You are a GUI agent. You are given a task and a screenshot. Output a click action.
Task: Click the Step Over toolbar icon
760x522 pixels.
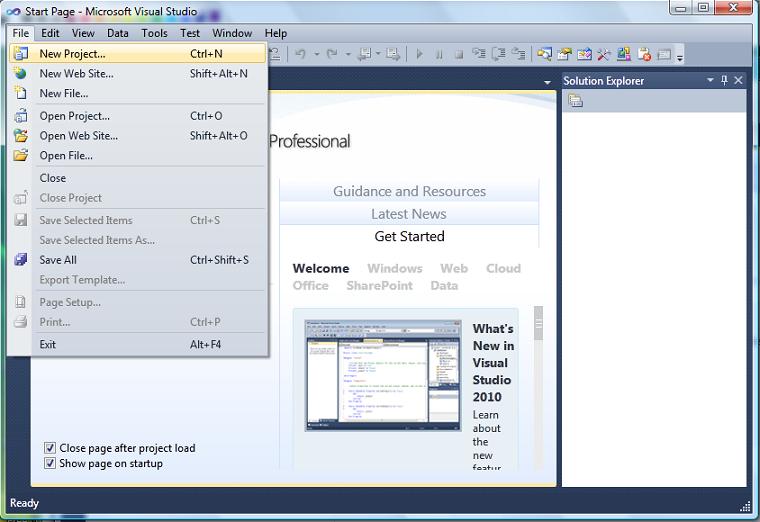coord(499,54)
